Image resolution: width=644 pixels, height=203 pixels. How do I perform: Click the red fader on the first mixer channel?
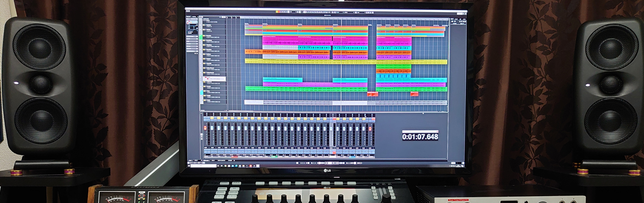click(x=205, y=129)
